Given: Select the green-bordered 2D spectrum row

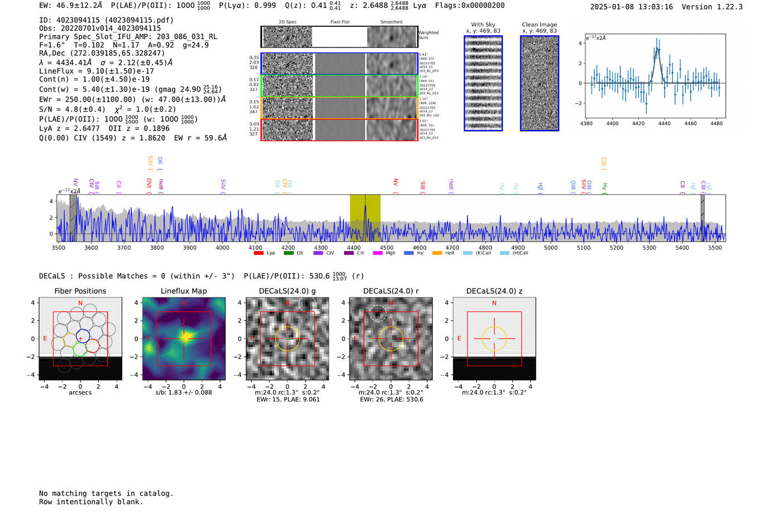Looking at the screenshot, I should (x=339, y=86).
